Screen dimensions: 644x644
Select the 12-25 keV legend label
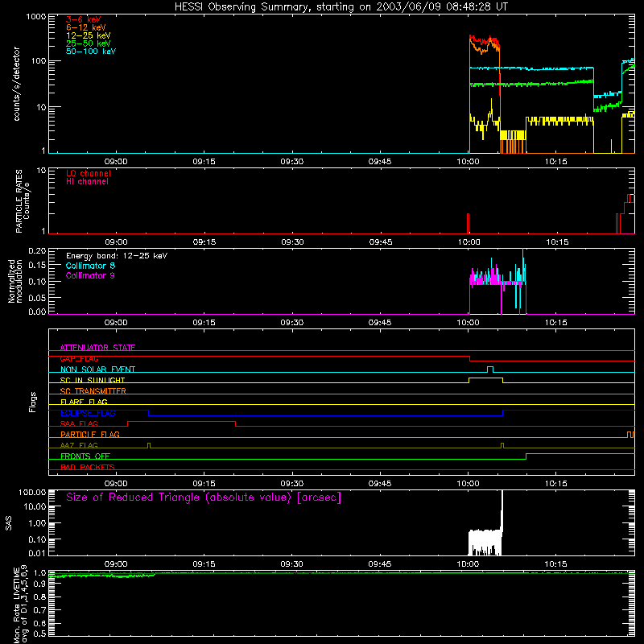coord(89,35)
